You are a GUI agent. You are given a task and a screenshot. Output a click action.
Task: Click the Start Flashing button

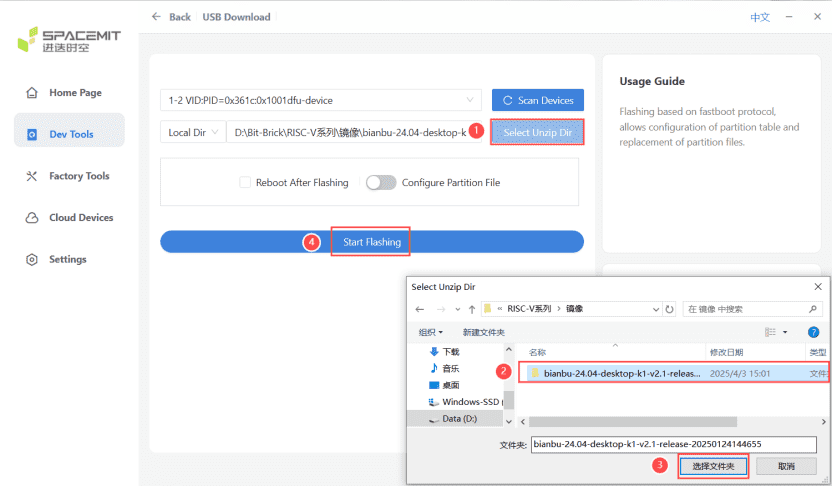click(371, 242)
